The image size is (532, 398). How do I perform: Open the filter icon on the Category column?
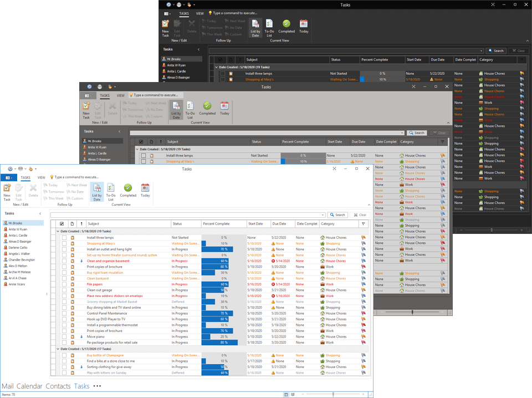tap(364, 223)
